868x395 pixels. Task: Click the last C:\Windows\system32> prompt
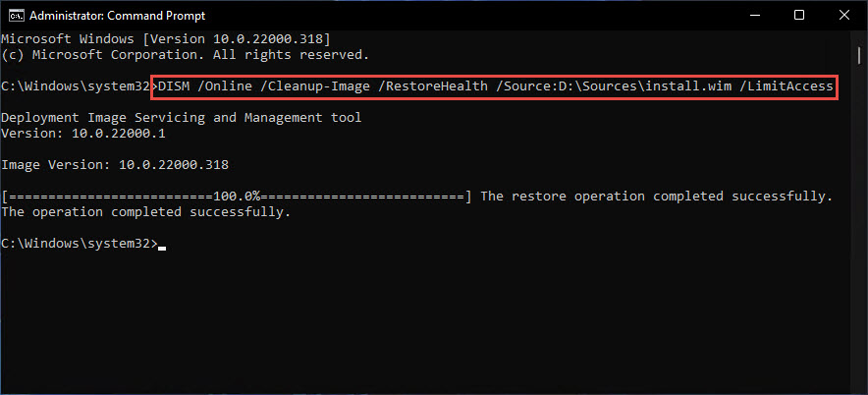[79, 244]
